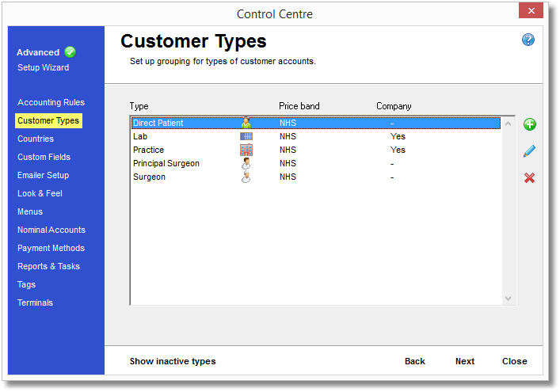Viewport: 560px width, 392px height.
Task: Click the NHS price band for Lab
Action: [288, 136]
